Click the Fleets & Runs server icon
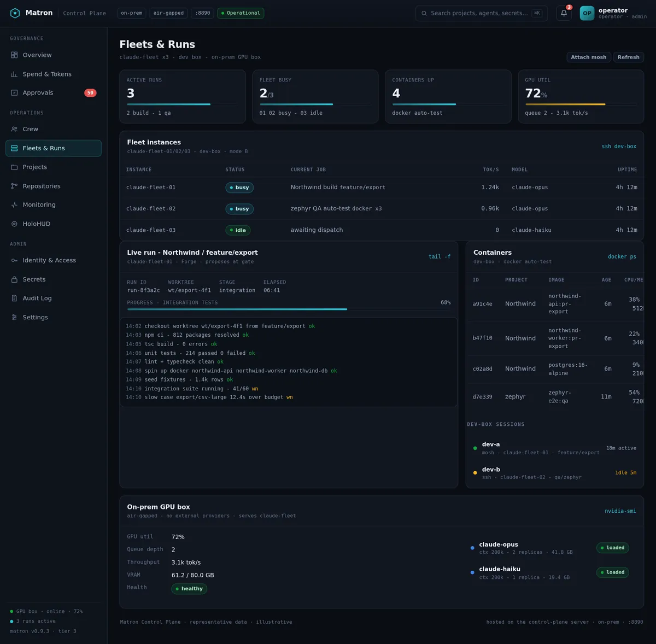Image resolution: width=656 pixels, height=644 pixels. [x=14, y=148]
